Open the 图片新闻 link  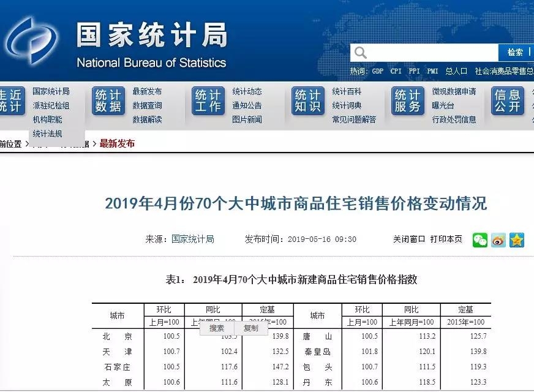[247, 119]
